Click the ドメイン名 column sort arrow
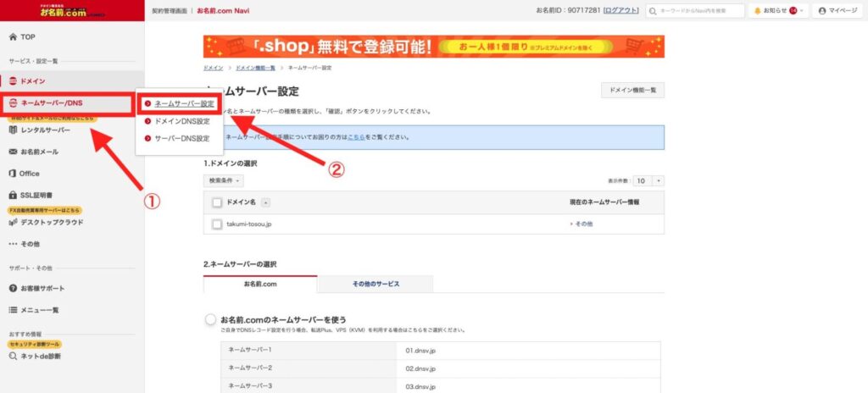The height and width of the screenshot is (393, 868). pos(265,203)
